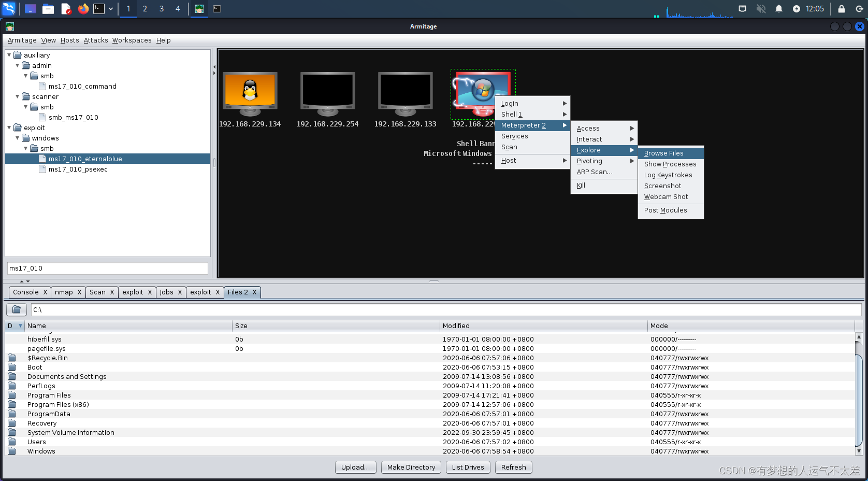Expand the Access submenu

coord(604,129)
